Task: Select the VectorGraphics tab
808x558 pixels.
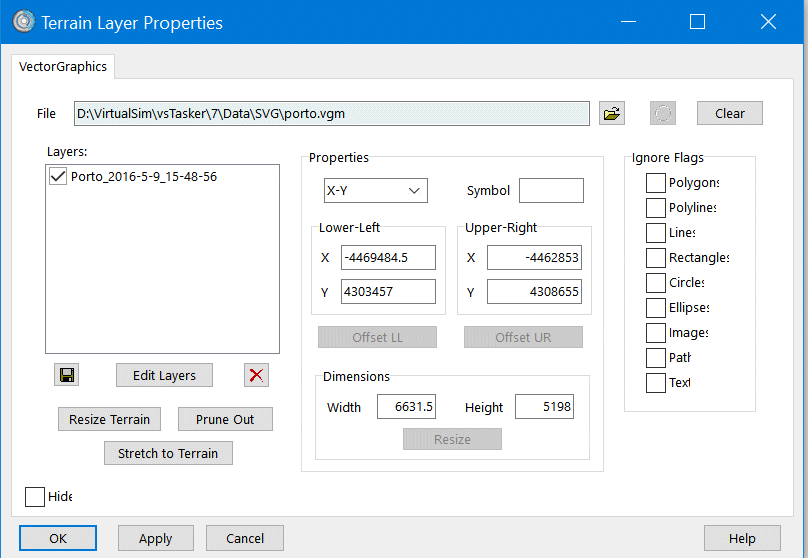Action: pos(64,67)
